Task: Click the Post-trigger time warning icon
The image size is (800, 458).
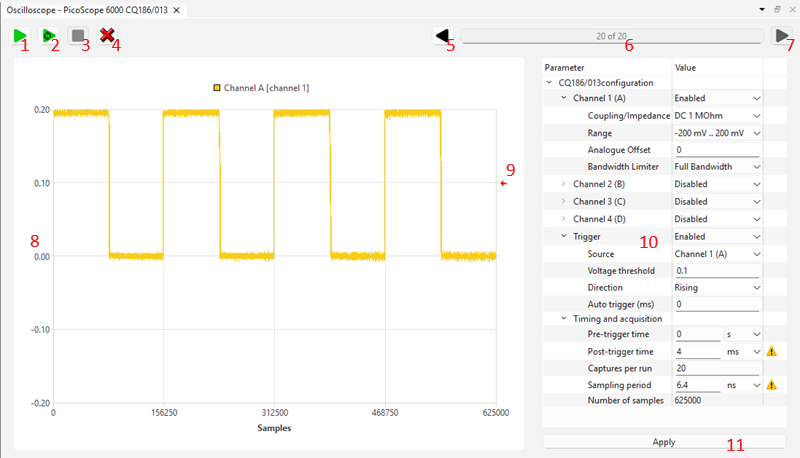Action: 771,351
